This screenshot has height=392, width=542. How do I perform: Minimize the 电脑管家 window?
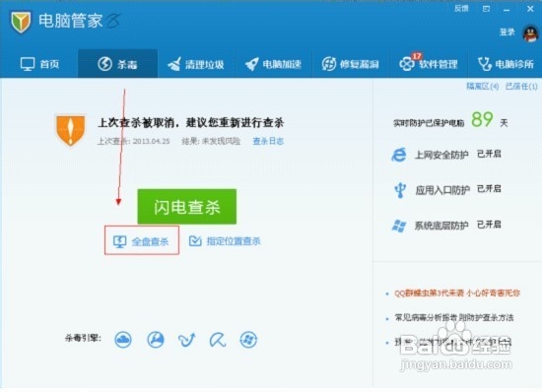507,10
